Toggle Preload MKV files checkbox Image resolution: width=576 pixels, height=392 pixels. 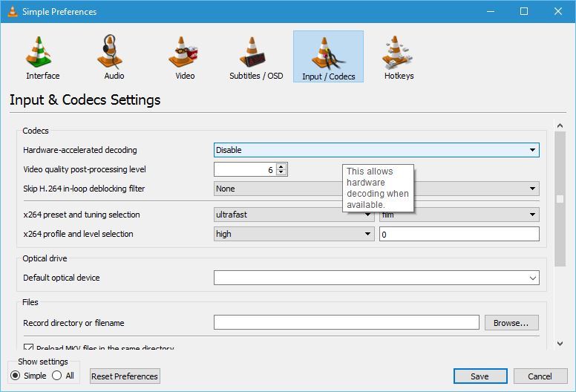point(28,347)
